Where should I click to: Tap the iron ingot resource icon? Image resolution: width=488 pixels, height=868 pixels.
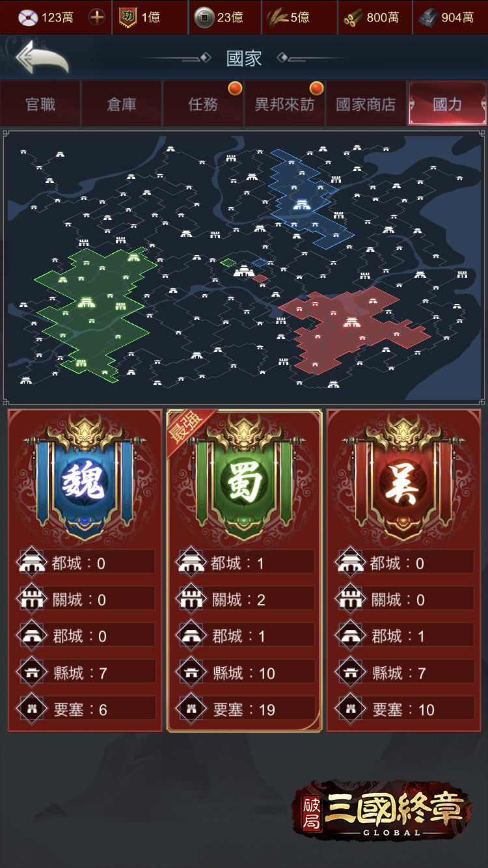click(429, 18)
